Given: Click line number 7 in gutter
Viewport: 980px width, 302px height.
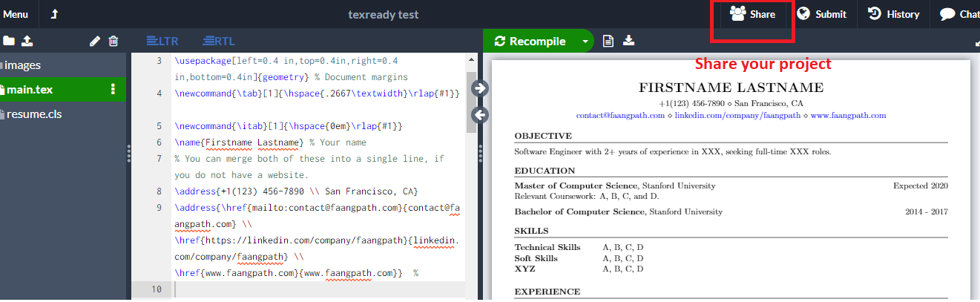Looking at the screenshot, I should [159, 159].
